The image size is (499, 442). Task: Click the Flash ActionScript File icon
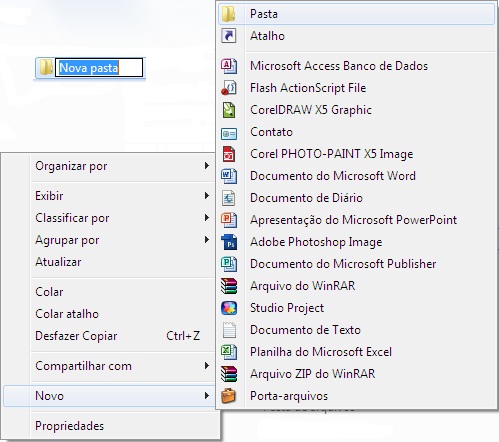[229, 88]
